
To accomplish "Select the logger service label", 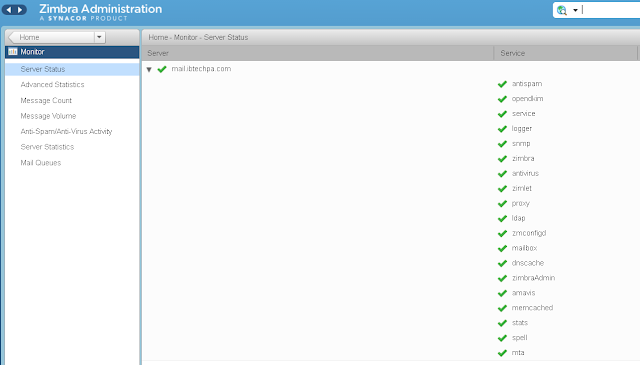I will click(x=522, y=129).
